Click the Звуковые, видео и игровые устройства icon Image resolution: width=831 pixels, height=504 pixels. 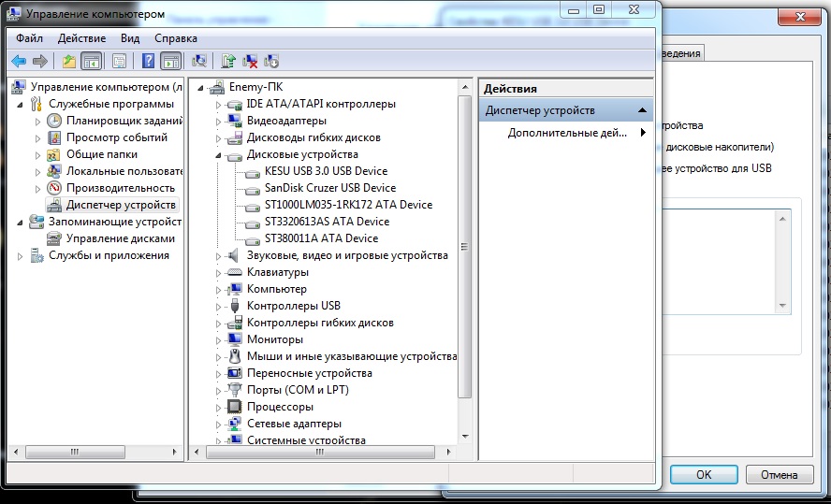coord(234,255)
